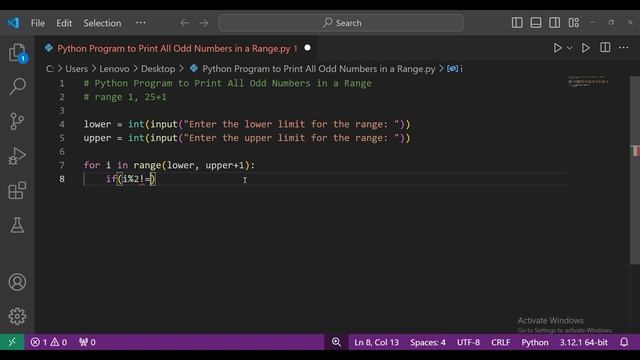Click the second outlined run button
The image size is (640, 360).
click(586, 48)
